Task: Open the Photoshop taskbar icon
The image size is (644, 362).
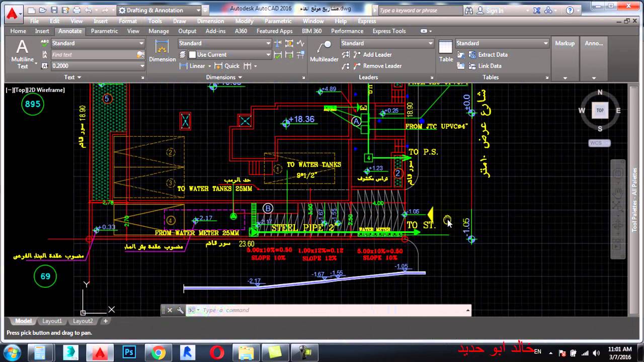Action: [x=129, y=352]
